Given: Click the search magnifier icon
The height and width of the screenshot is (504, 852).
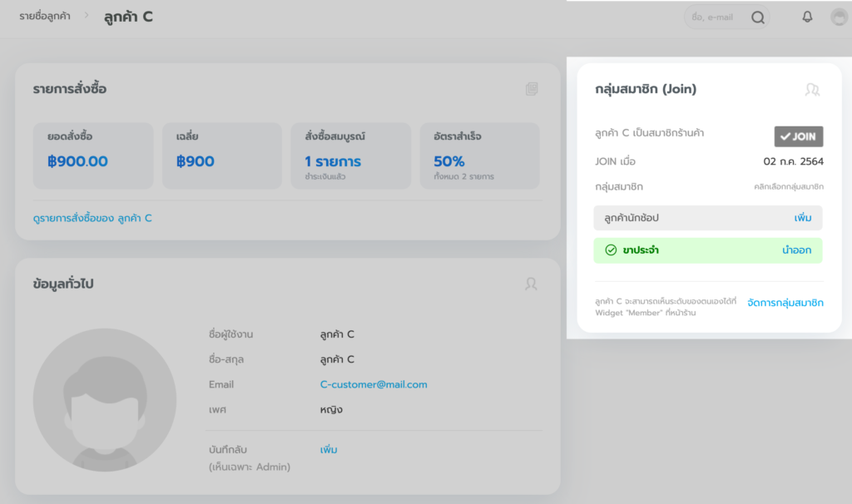Looking at the screenshot, I should pyautogui.click(x=757, y=17).
